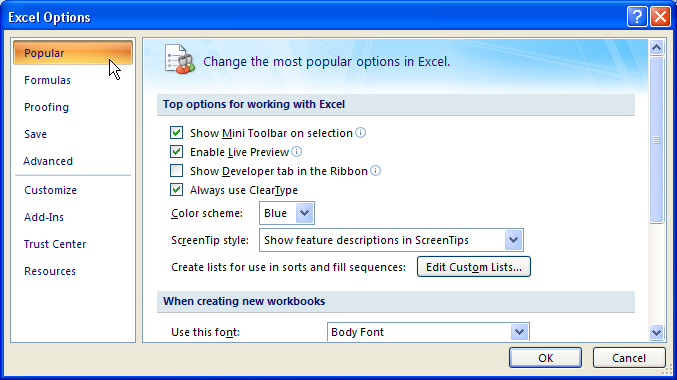Click the info icon beside Enable Live Preview
The image size is (677, 380).
coord(297,152)
